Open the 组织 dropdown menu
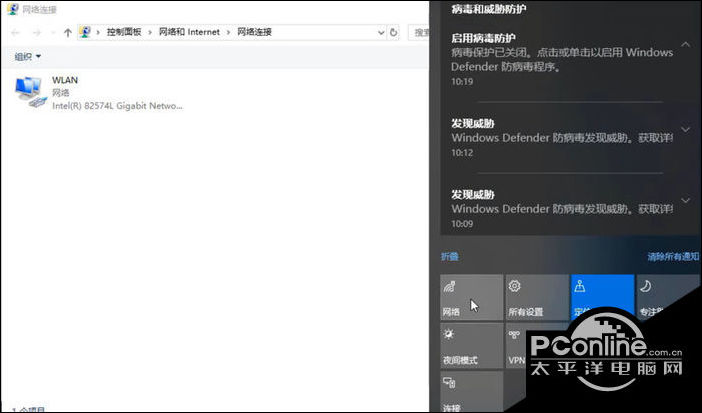Screen dimensions: 702x413 [x=28, y=56]
